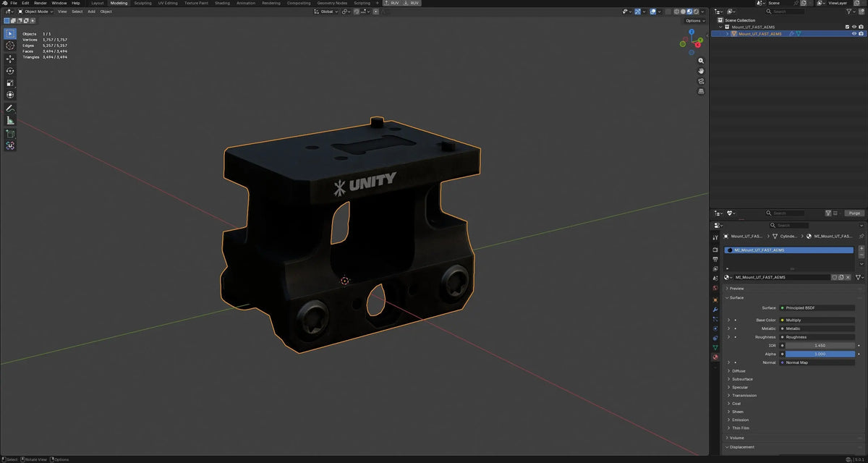The width and height of the screenshot is (868, 463).
Task: Switch perspective/orthographic grid icon in viewport
Action: pos(701,91)
